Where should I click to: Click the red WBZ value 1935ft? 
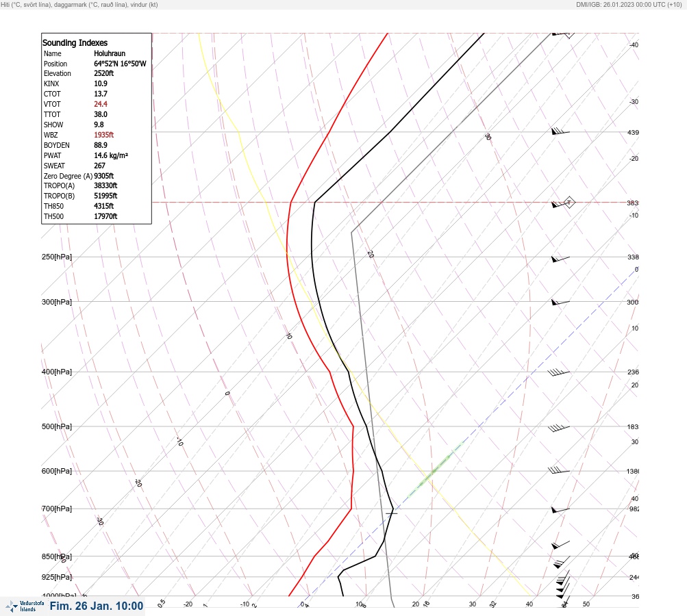[x=104, y=135]
